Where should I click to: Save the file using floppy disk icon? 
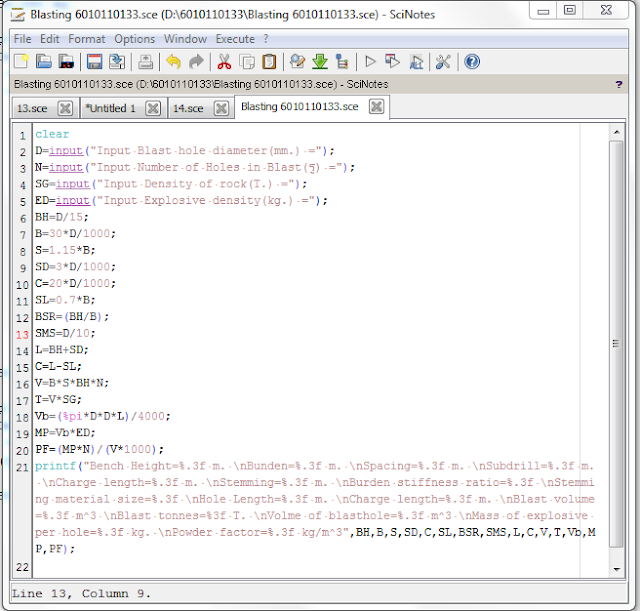pos(94,62)
